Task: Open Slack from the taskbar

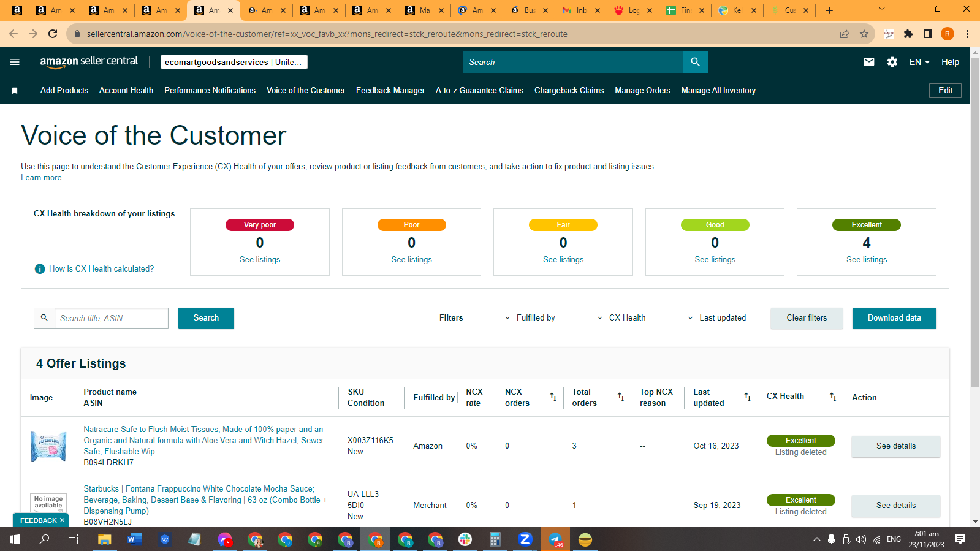Action: [465, 539]
